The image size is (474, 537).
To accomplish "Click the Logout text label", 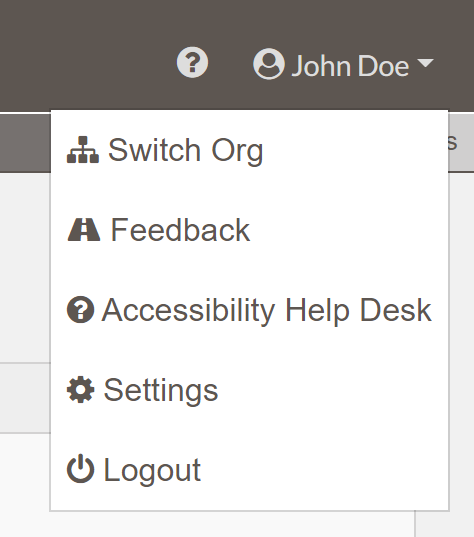I will 152,471.
